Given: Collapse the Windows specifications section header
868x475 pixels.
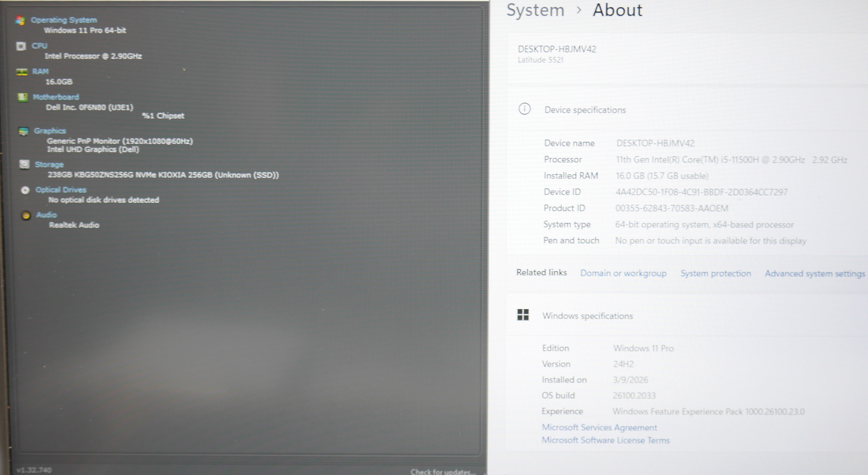Looking at the screenshot, I should 687,316.
